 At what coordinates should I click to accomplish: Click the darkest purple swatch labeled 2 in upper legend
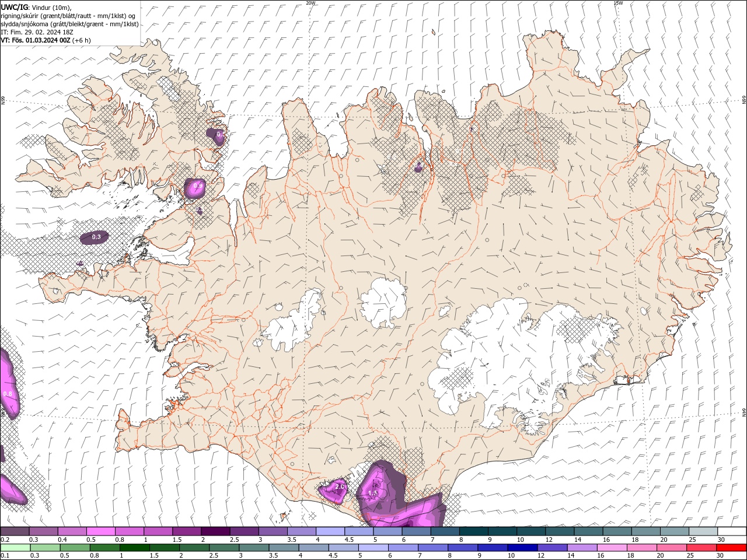[215, 531]
